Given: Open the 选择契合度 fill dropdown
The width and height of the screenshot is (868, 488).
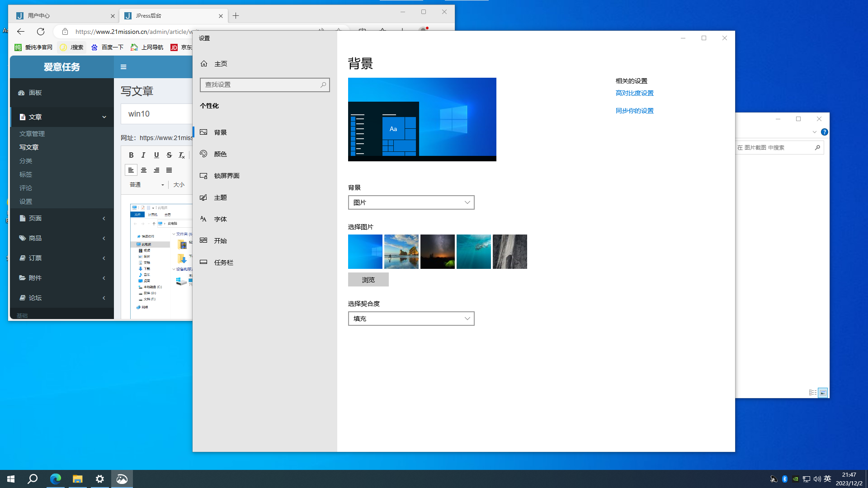Looking at the screenshot, I should point(411,319).
